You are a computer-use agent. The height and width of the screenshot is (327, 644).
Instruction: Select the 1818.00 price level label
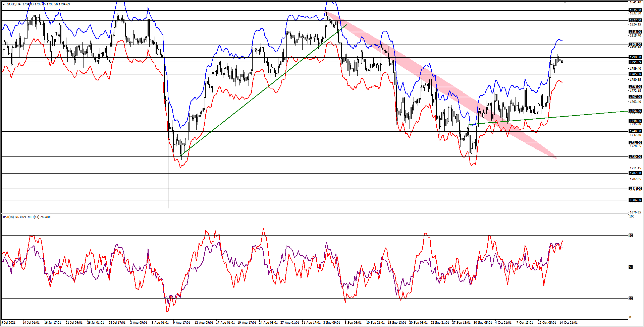click(635, 32)
